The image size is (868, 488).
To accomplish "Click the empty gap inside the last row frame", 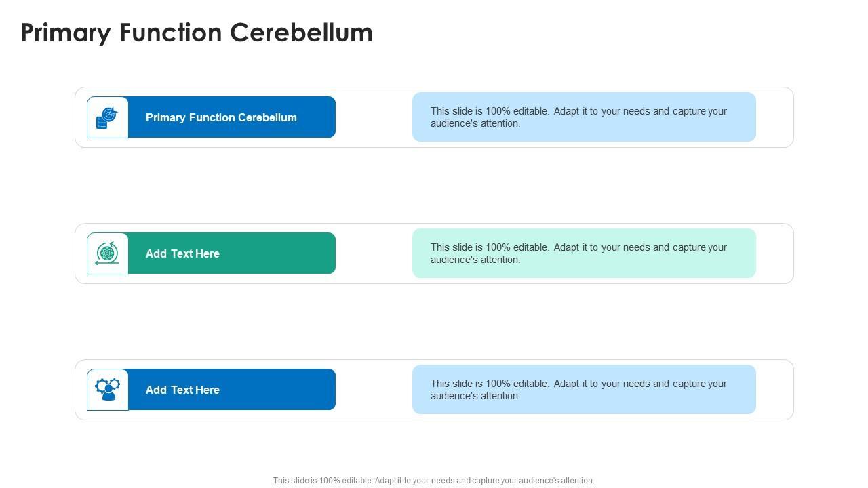I will click(374, 390).
